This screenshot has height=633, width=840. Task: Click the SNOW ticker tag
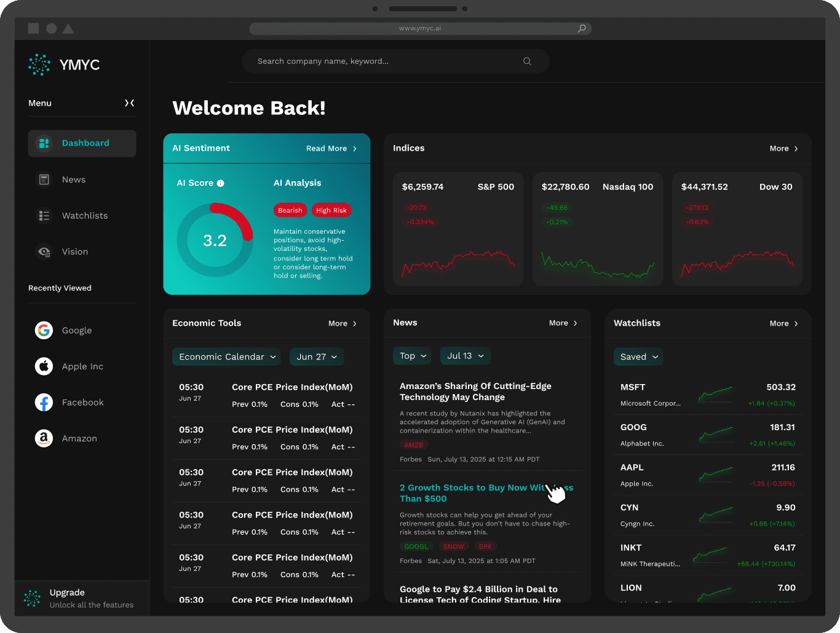coord(454,546)
